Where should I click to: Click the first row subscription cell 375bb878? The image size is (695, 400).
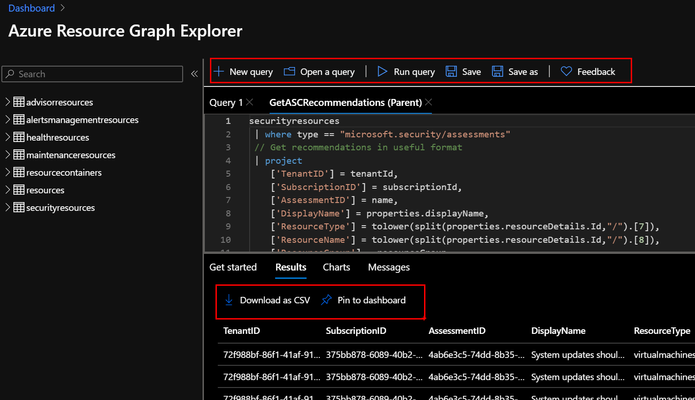[x=374, y=355]
